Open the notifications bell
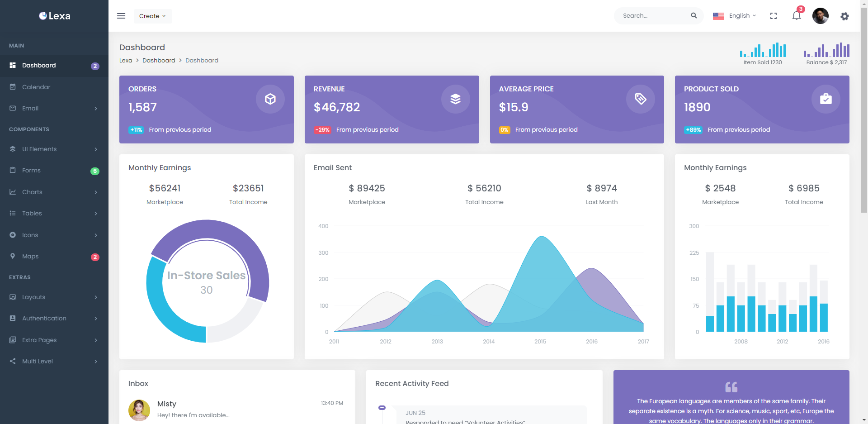The image size is (868, 424). point(796,16)
